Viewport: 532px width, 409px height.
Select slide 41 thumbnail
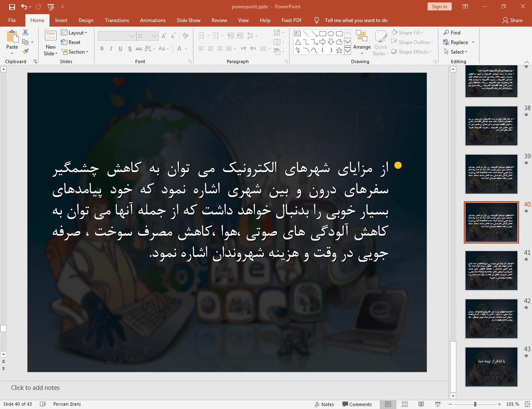point(491,271)
